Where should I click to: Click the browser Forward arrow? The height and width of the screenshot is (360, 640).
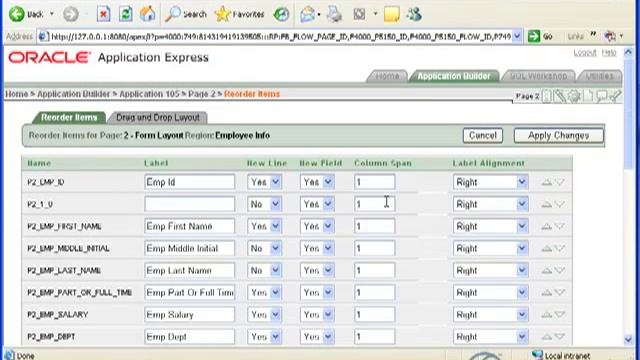click(x=71, y=14)
